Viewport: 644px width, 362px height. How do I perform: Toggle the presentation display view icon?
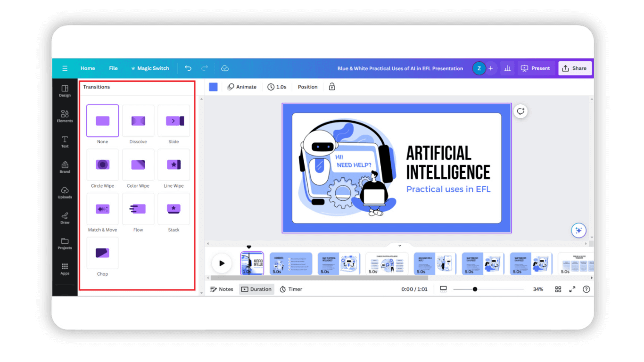443,289
